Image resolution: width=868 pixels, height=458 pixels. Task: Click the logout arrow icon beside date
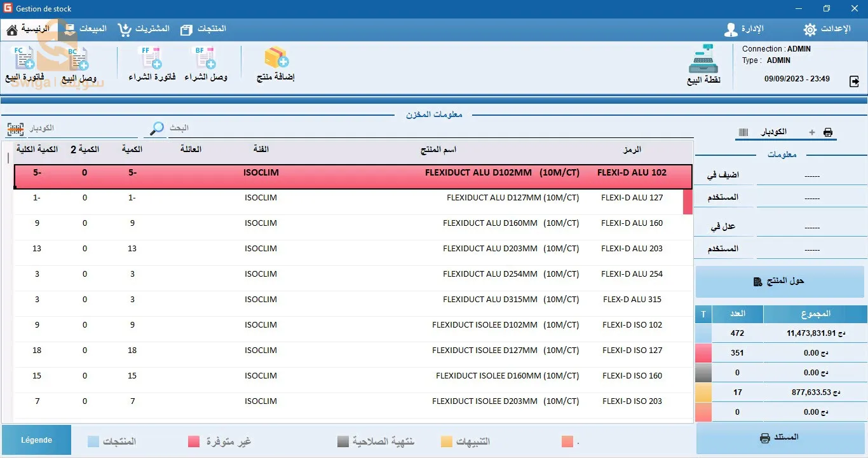(854, 81)
